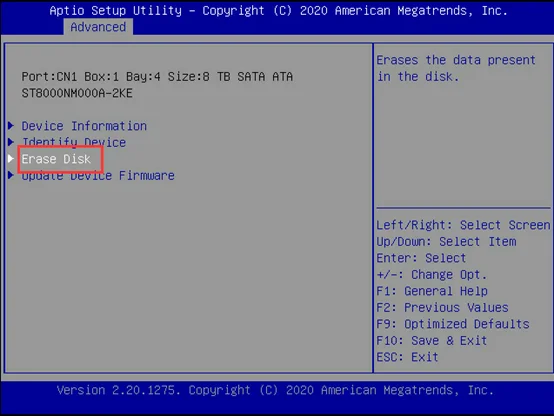The image size is (554, 416).
Task: Select the Device Information menu entry
Action: pyautogui.click(x=84, y=126)
